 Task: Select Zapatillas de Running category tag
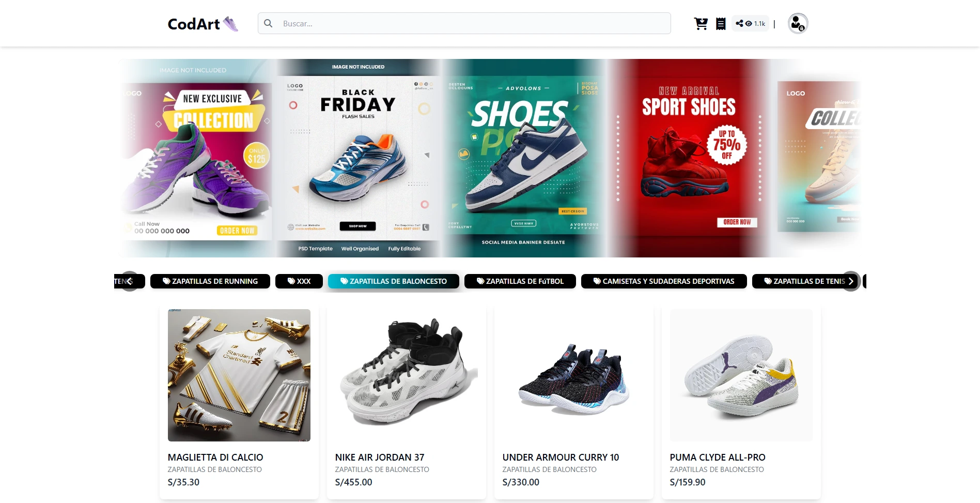pos(210,281)
